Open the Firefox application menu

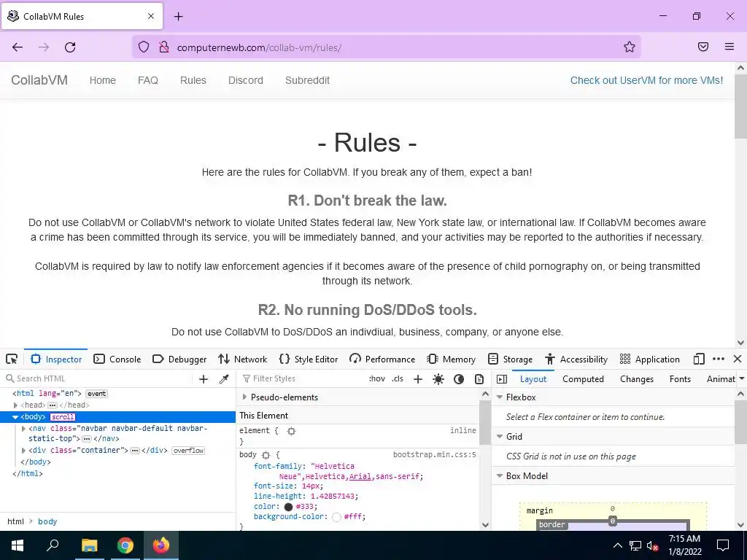tap(729, 47)
